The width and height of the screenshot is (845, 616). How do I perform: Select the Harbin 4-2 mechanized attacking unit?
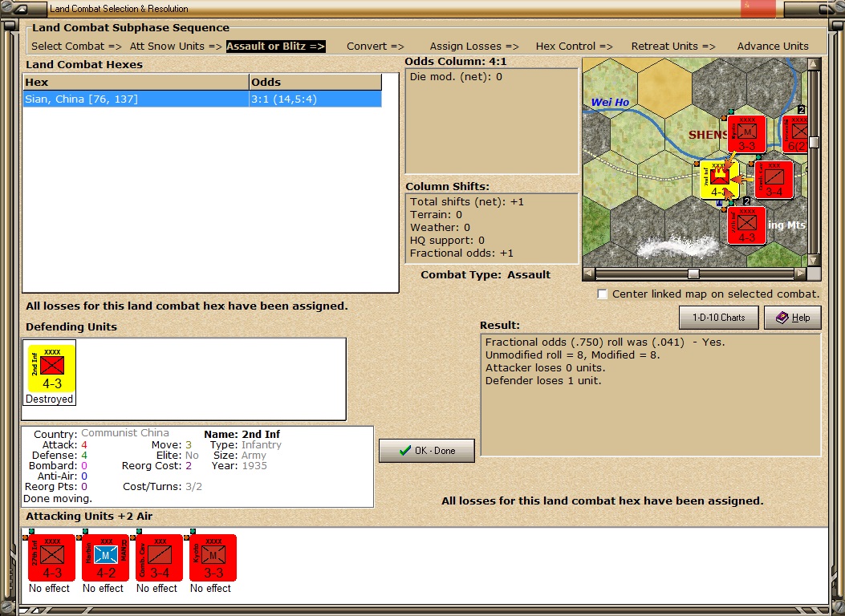pos(106,557)
